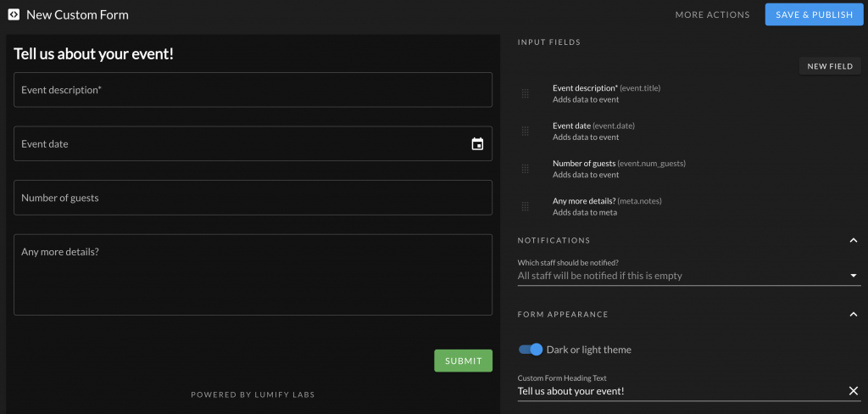Viewport: 868px width, 414px height.
Task: Clear the Custom Form Heading Text with X
Action: 853,391
